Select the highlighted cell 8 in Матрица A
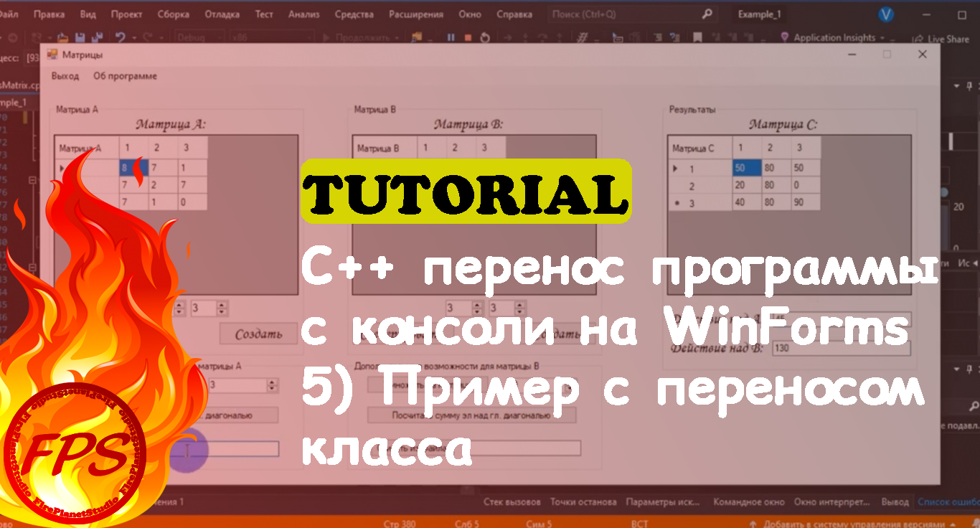 click(134, 168)
